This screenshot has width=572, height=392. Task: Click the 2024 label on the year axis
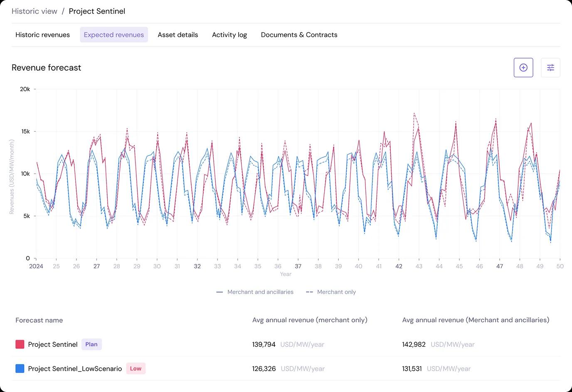click(36, 266)
